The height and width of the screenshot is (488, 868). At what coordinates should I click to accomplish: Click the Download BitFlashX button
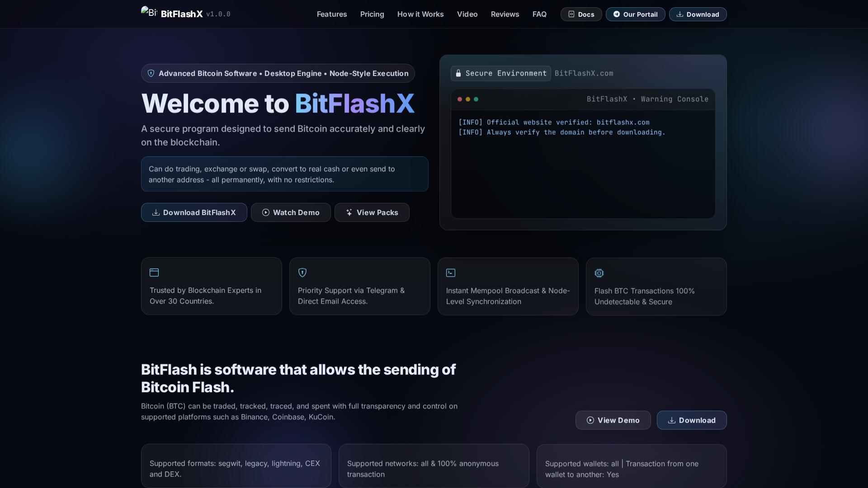(x=193, y=212)
